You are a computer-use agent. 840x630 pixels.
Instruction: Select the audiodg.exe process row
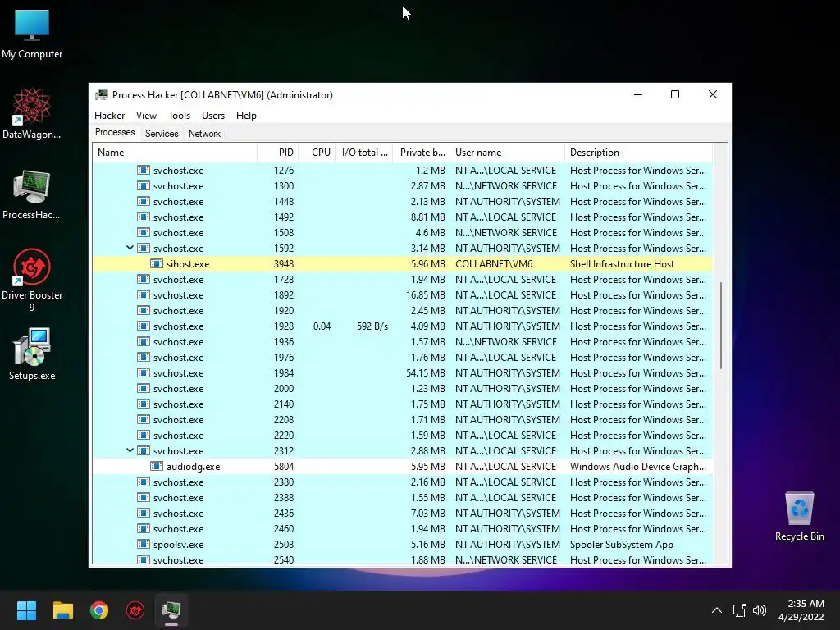pyautogui.click(x=403, y=466)
